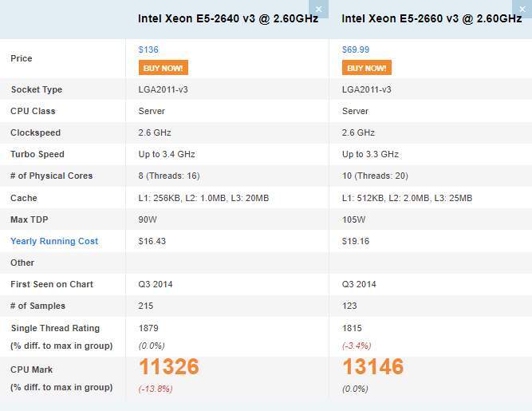Click the Up to 3.4 GHz turbo value

click(167, 154)
